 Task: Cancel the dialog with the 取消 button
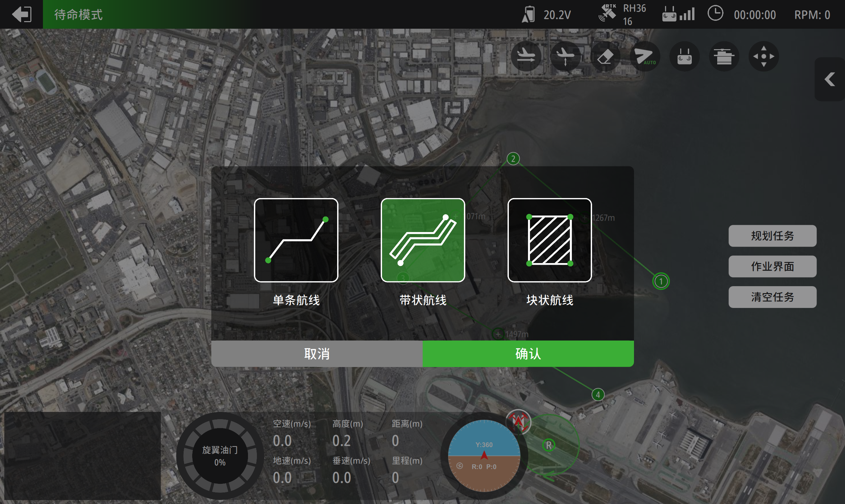[316, 354]
